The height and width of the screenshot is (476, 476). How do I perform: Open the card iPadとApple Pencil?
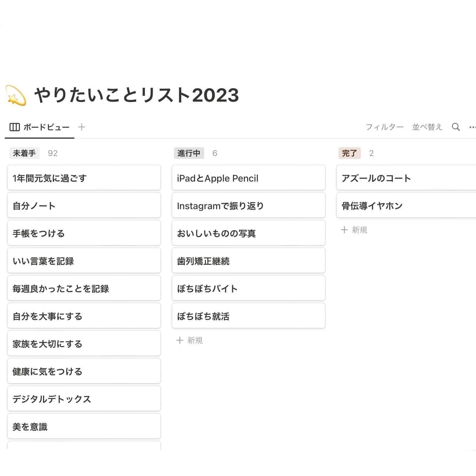(248, 178)
